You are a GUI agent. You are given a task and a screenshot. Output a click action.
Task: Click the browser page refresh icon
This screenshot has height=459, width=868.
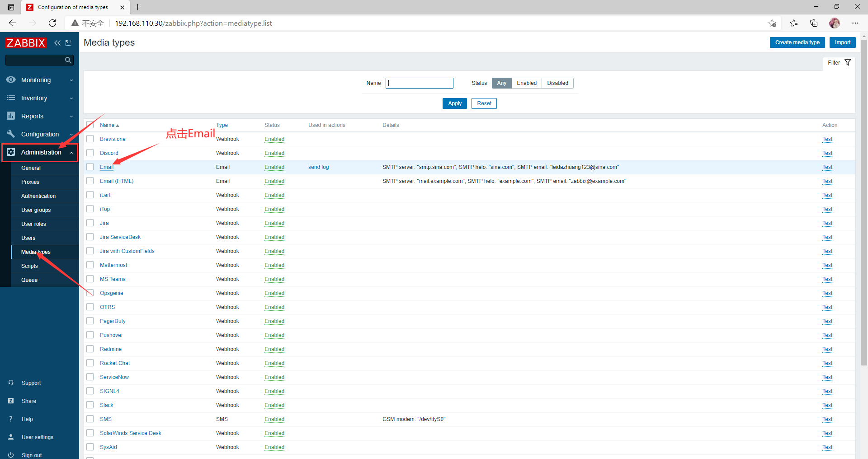(x=52, y=23)
